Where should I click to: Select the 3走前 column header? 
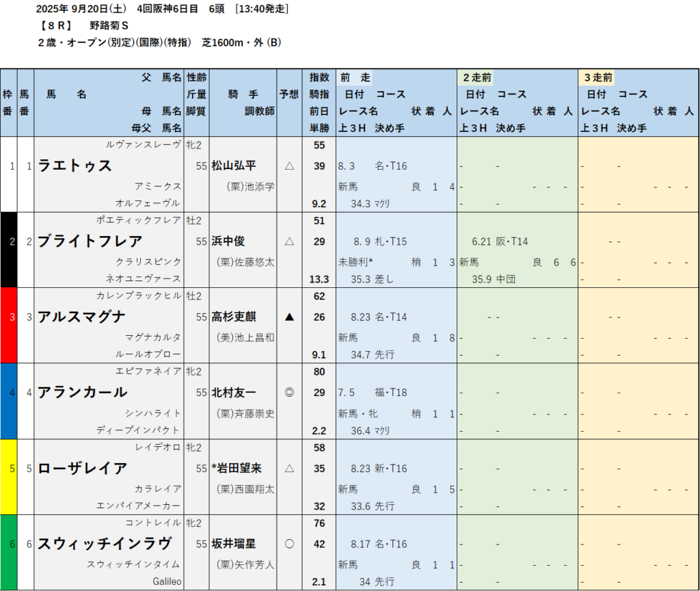[598, 78]
